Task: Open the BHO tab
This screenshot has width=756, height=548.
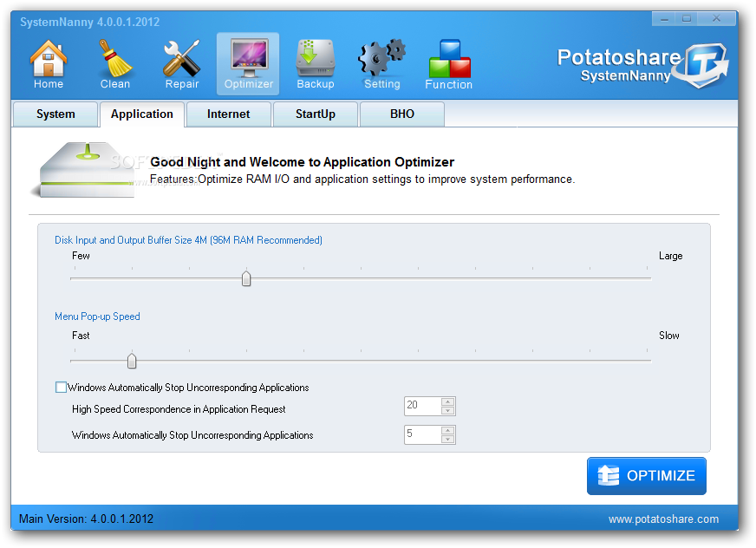Action: pos(402,114)
